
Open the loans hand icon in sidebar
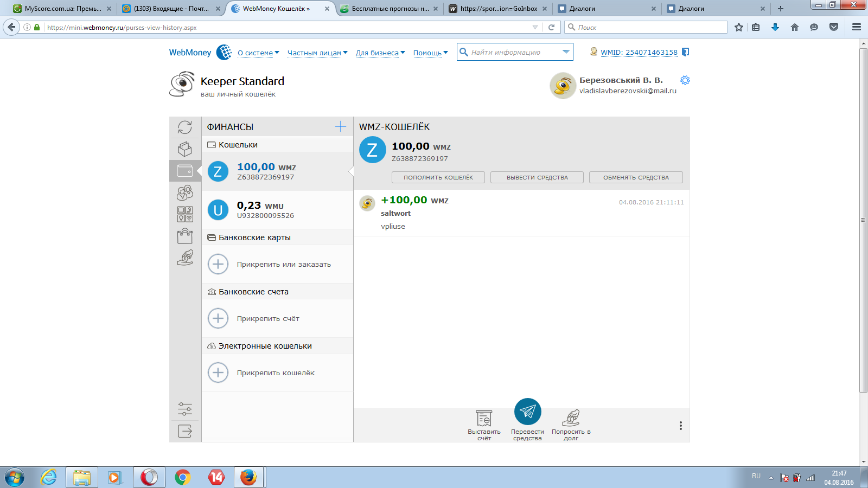pyautogui.click(x=185, y=258)
